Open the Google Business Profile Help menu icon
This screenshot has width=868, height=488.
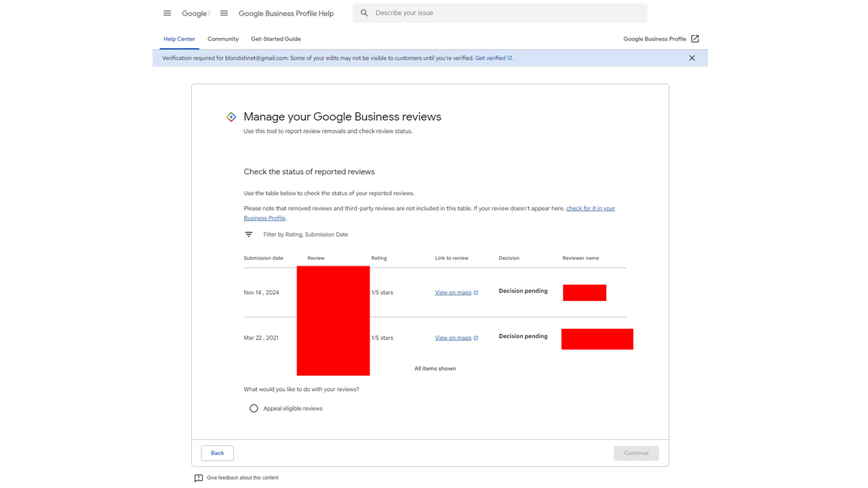[224, 13]
